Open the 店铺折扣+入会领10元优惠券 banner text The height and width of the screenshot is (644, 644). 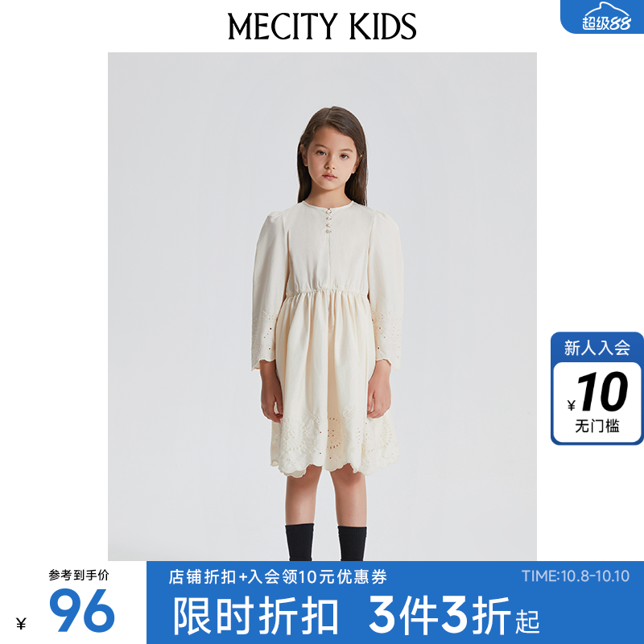click(278, 576)
